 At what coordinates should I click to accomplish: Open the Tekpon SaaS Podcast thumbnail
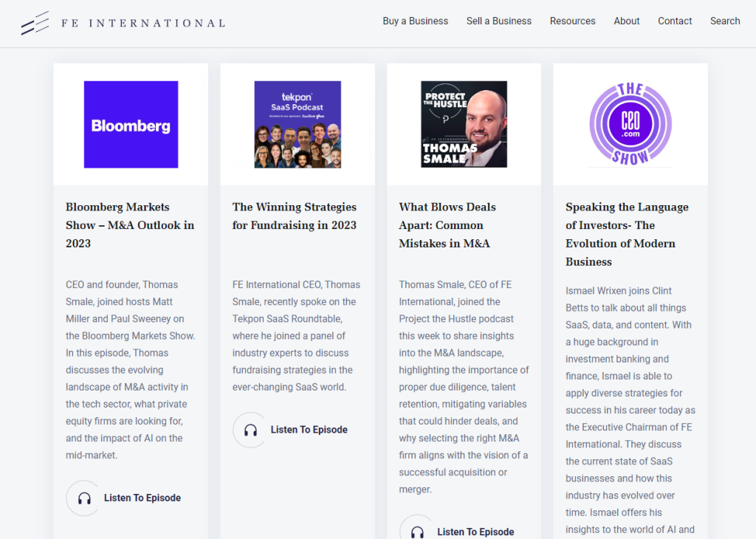[298, 124]
